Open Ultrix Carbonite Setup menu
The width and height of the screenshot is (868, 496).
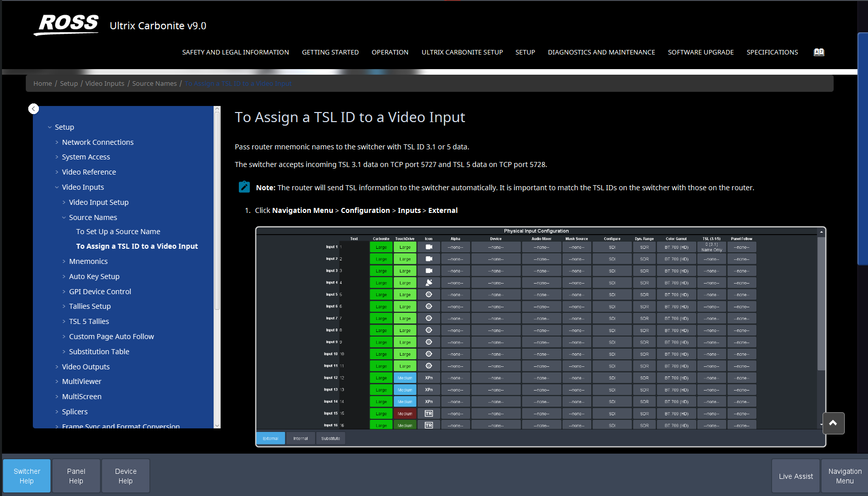(x=462, y=52)
